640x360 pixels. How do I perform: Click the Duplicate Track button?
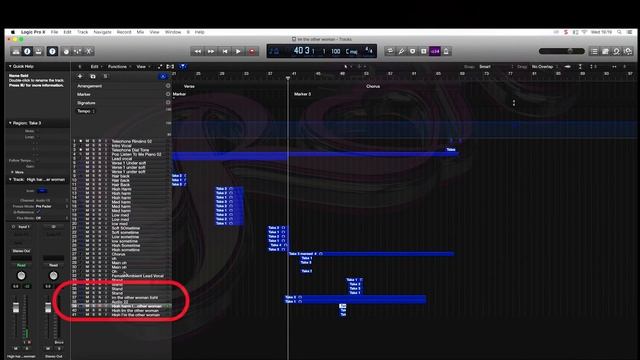click(x=93, y=76)
